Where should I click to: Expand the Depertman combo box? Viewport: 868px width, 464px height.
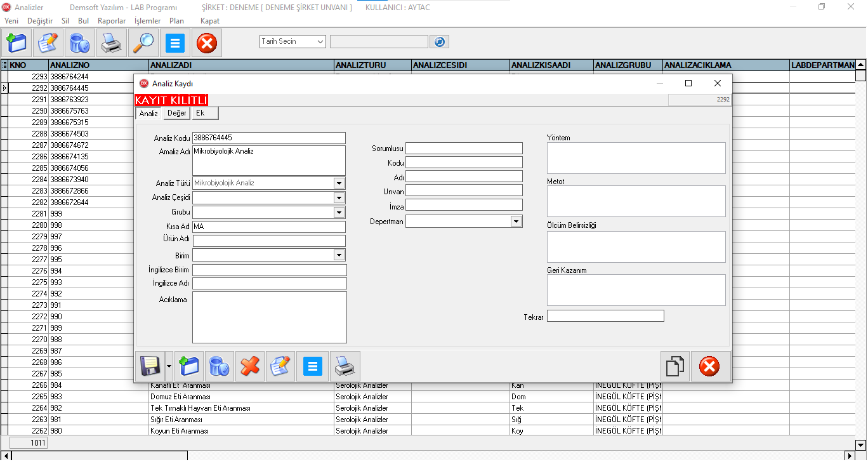pyautogui.click(x=516, y=222)
